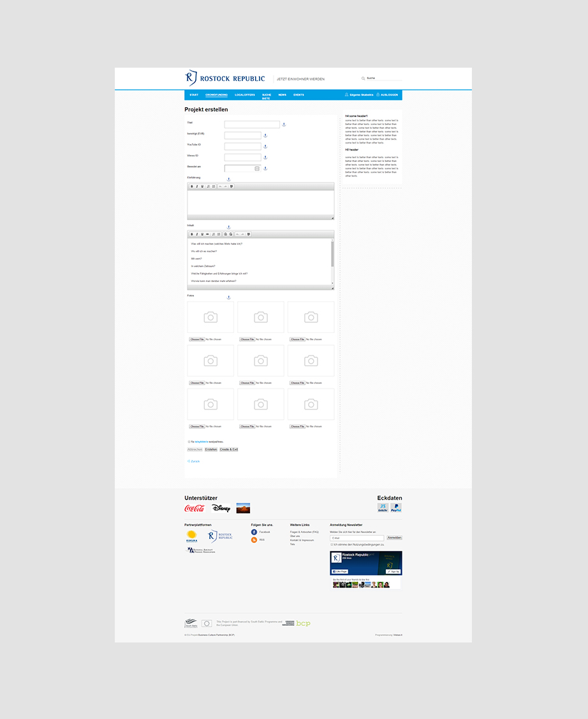
Task: Click the search magnifier icon
Action: pos(364,78)
